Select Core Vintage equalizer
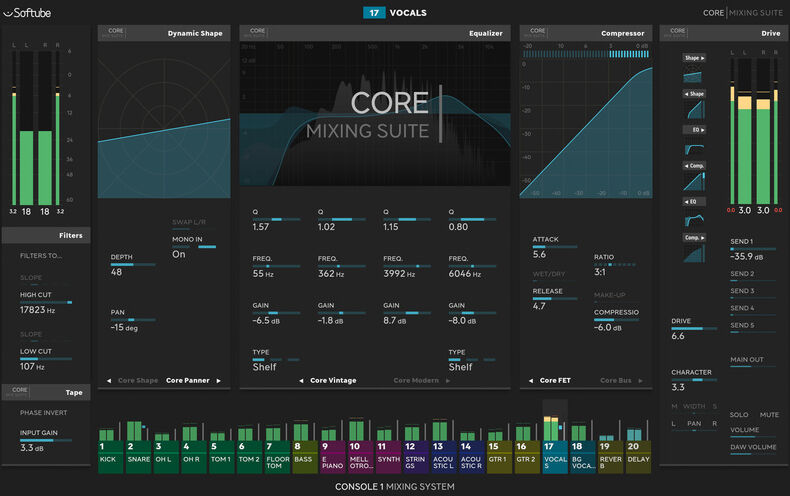Viewport: 790px width, 496px height. 333,381
